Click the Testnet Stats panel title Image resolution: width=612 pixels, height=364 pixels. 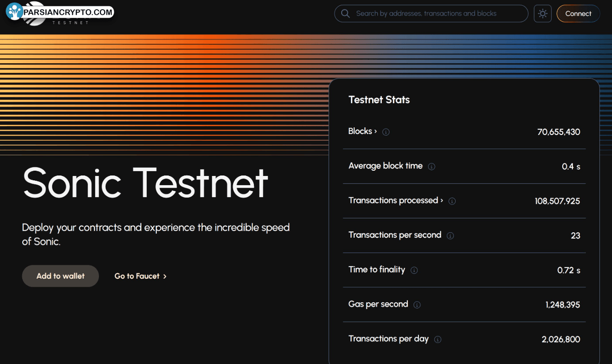[379, 100]
